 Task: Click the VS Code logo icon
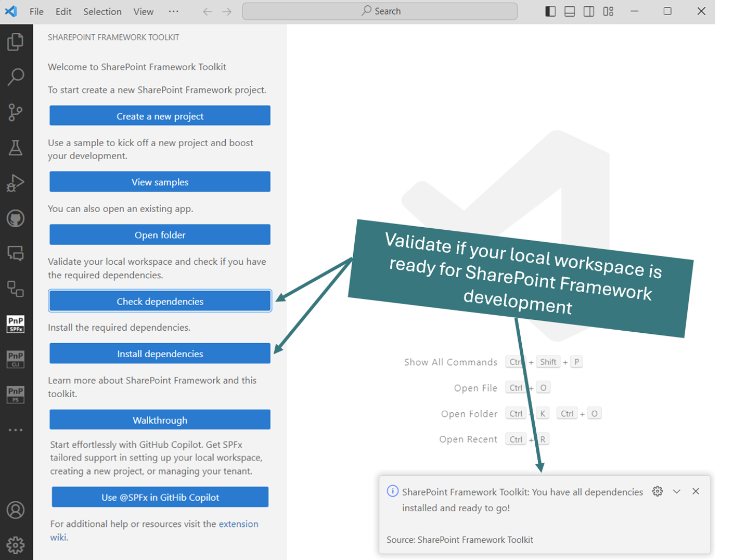(11, 11)
